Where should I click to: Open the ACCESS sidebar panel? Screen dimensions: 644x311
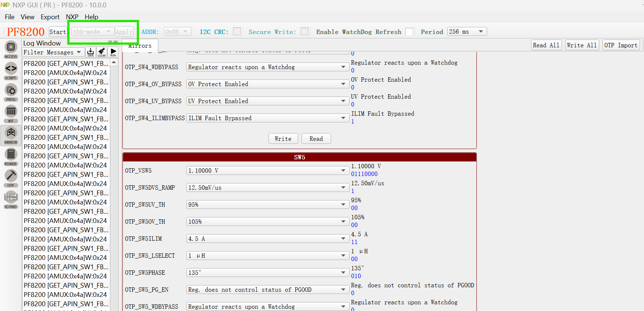(x=11, y=49)
